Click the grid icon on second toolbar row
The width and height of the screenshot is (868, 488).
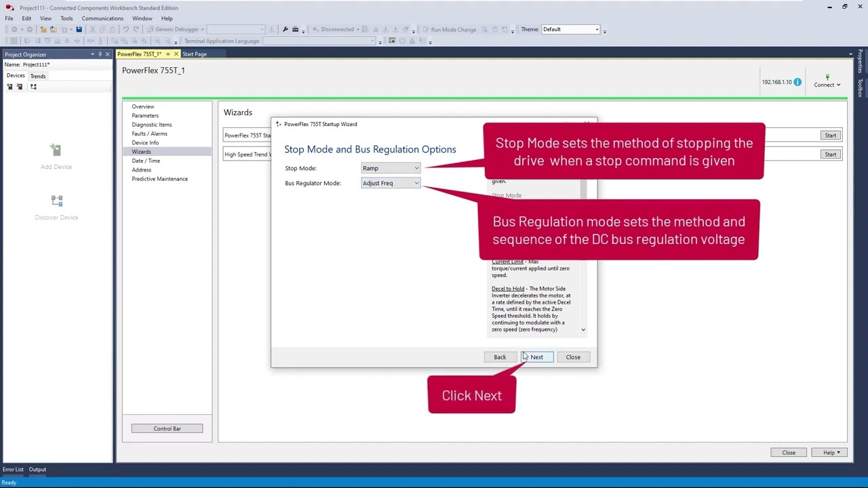pos(14,41)
